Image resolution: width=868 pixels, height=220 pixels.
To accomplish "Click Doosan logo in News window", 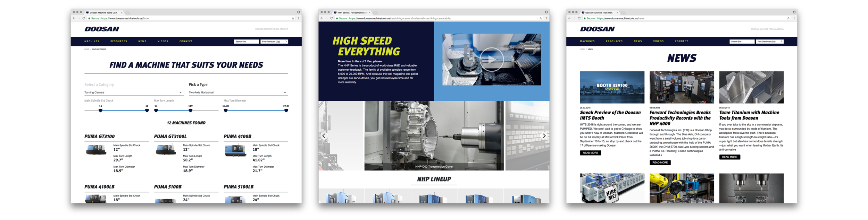I will click(x=597, y=29).
